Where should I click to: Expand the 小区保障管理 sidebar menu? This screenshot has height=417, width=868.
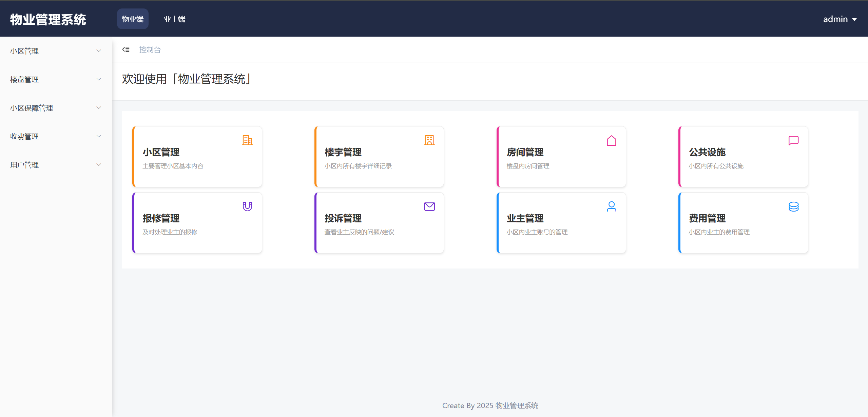56,108
